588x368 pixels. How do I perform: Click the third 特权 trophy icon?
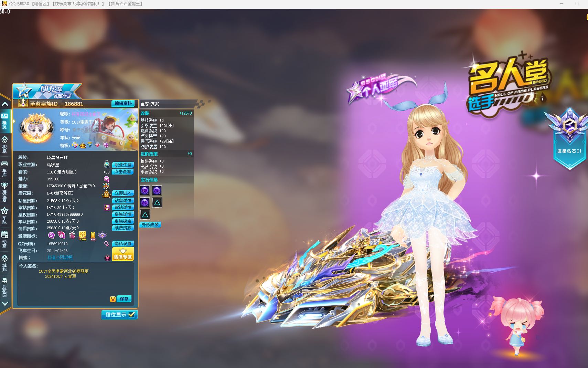click(x=90, y=145)
